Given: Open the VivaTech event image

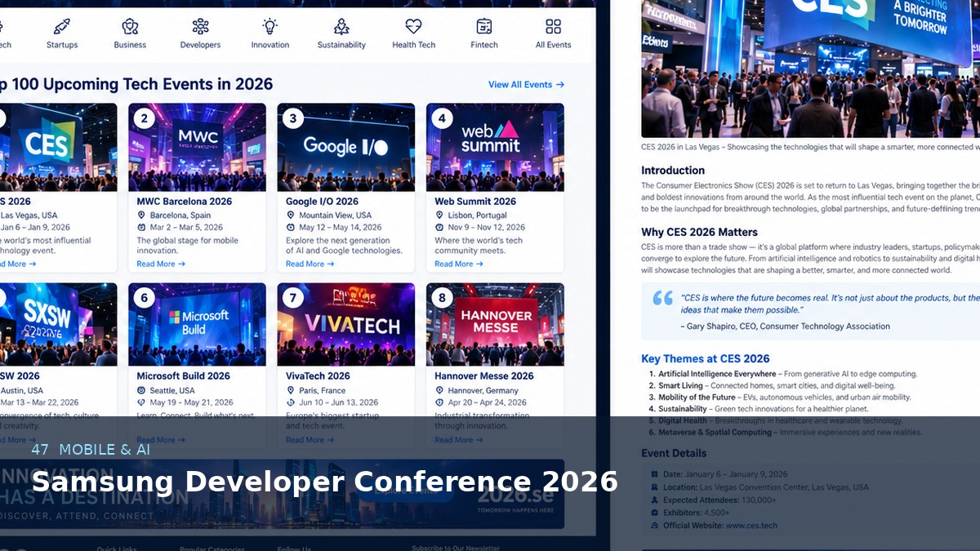Looking at the screenshot, I should coord(346,325).
